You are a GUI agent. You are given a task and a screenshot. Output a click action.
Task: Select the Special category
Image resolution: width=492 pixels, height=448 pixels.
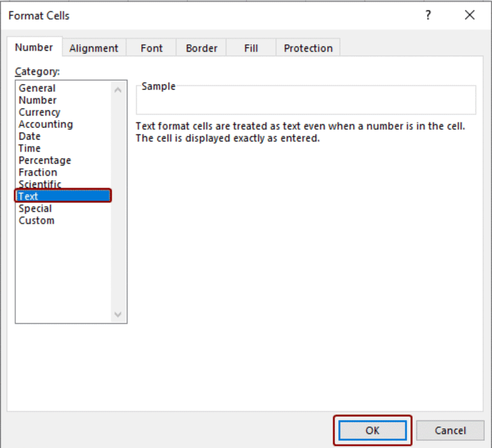point(35,208)
